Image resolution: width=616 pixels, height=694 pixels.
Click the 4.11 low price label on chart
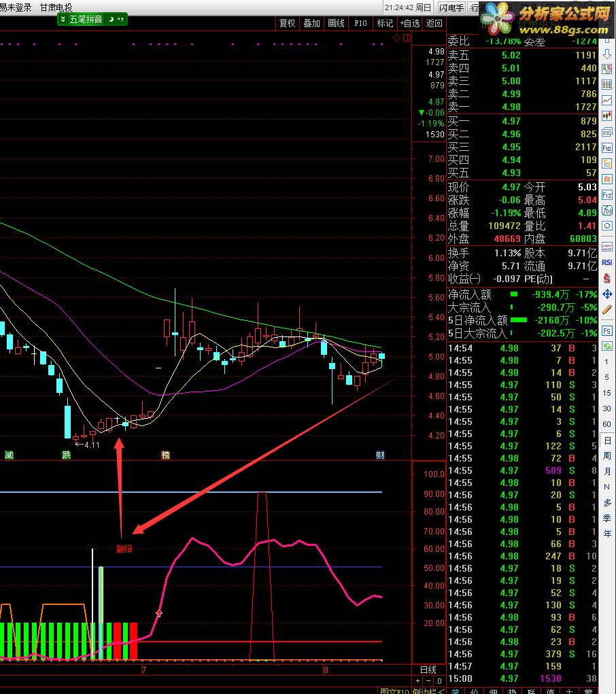pyautogui.click(x=92, y=445)
